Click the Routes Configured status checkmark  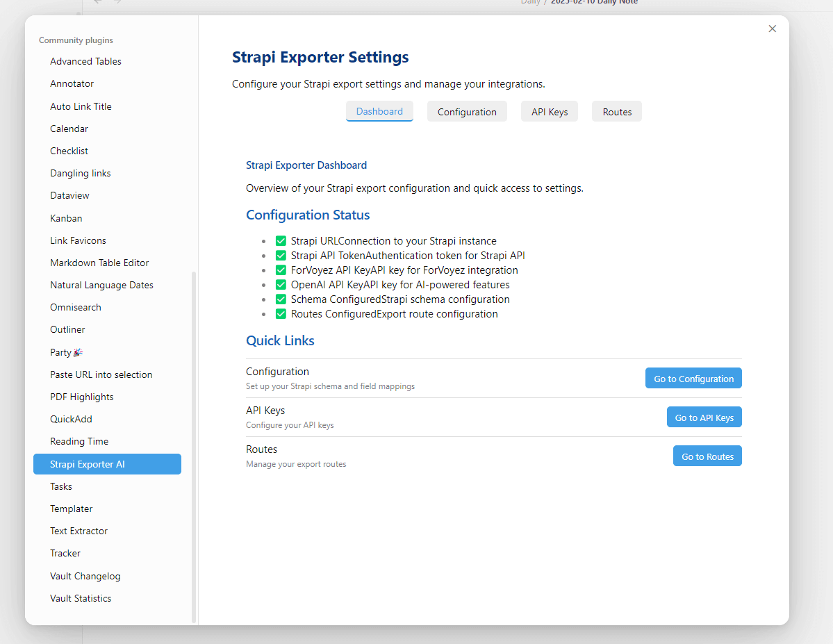click(x=281, y=314)
